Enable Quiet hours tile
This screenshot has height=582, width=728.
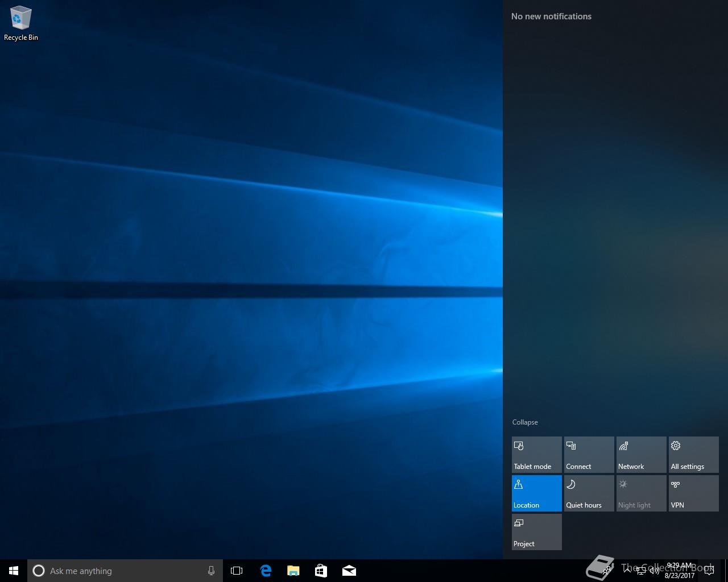coord(589,493)
